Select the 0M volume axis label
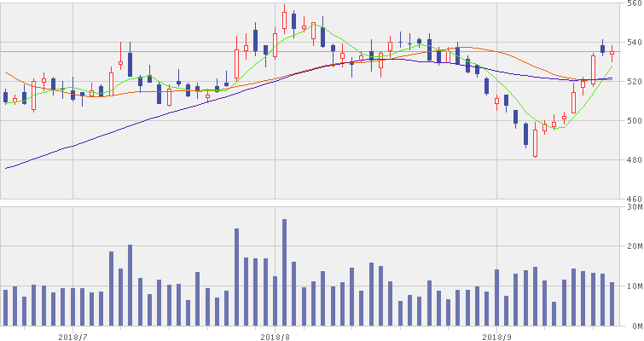This screenshot has width=644, height=341. (x=635, y=326)
